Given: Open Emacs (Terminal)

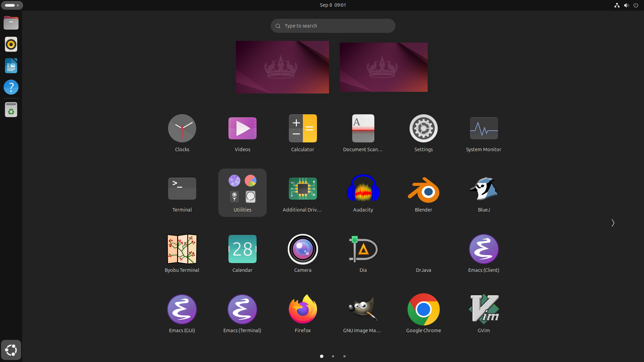Looking at the screenshot, I should 243,314.
